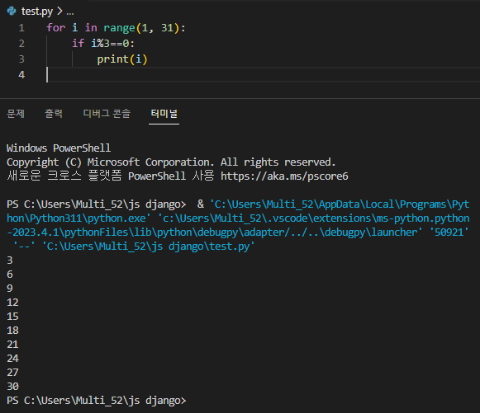
Task: Click the Python file icon in breadcrumb
Action: click(x=11, y=11)
